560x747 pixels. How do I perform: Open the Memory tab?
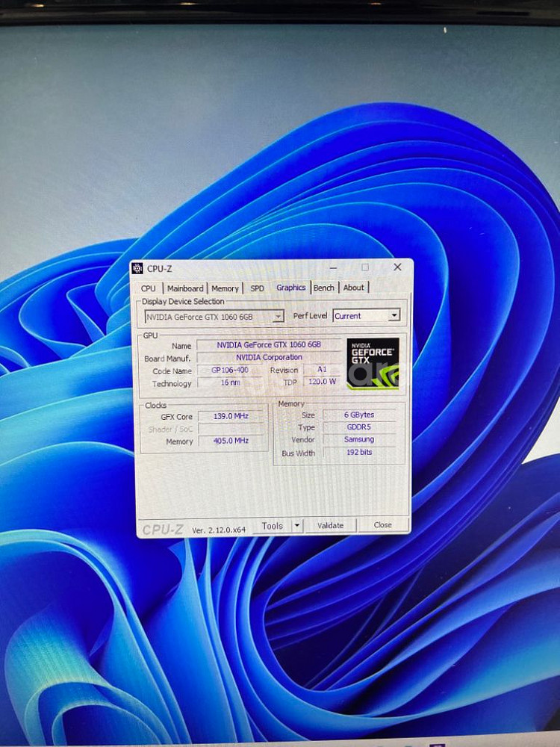click(x=225, y=288)
